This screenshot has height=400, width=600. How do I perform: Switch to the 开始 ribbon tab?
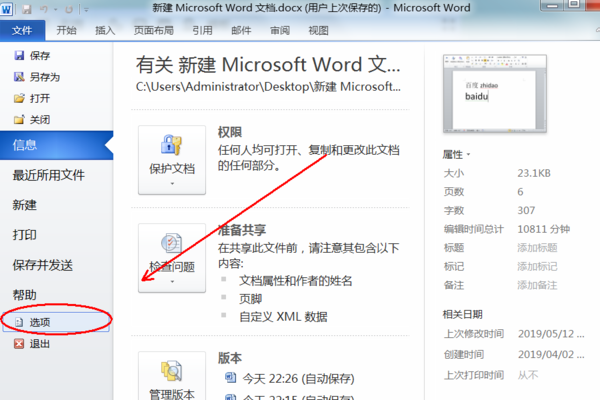pos(66,30)
